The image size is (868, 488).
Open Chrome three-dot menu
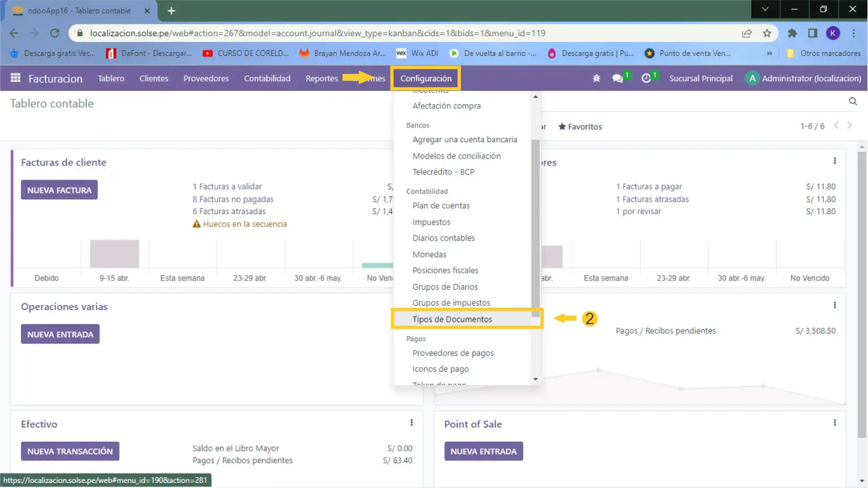pyautogui.click(x=854, y=33)
